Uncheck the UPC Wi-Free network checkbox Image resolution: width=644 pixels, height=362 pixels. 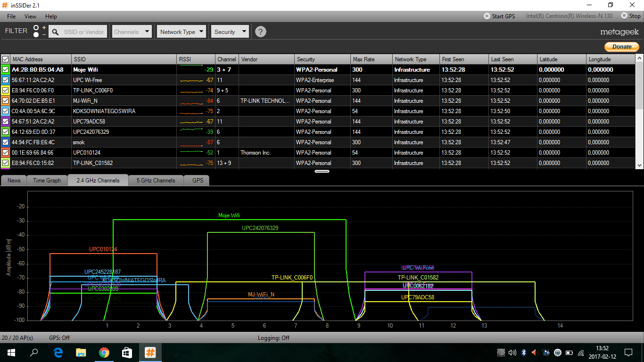pyautogui.click(x=6, y=80)
